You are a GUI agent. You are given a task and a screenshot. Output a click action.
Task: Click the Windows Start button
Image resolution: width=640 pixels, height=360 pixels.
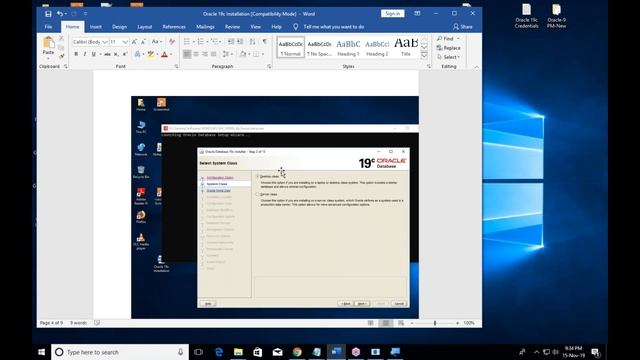coord(41,352)
